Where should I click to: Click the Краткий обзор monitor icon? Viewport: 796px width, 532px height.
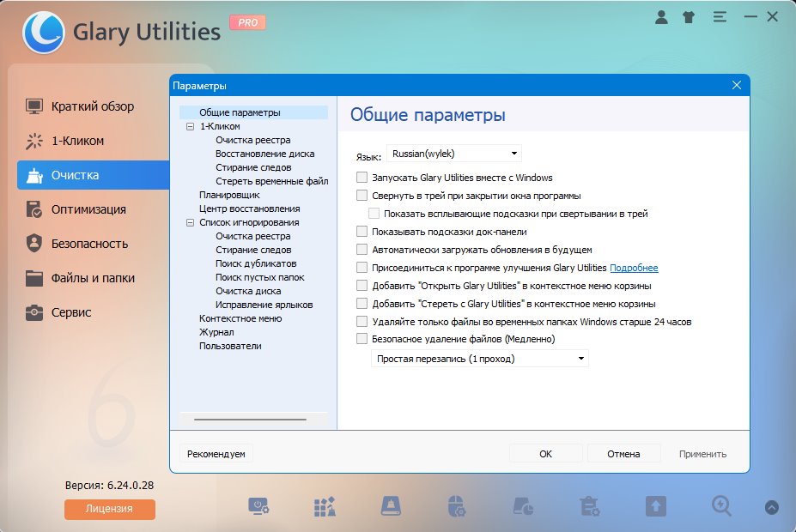tap(34, 106)
